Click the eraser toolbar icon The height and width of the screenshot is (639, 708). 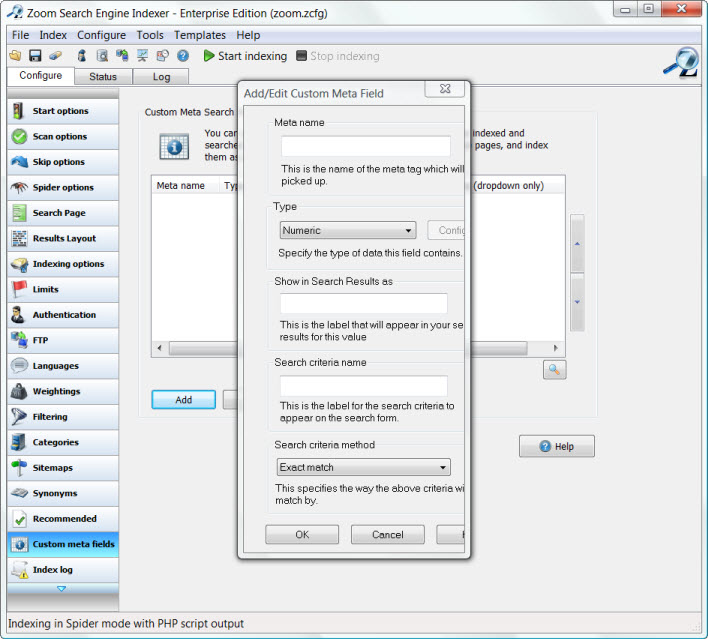coord(55,56)
